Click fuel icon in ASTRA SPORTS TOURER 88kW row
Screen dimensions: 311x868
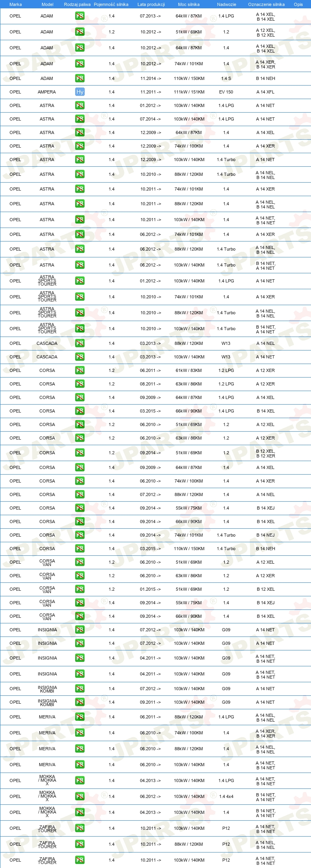(x=80, y=313)
